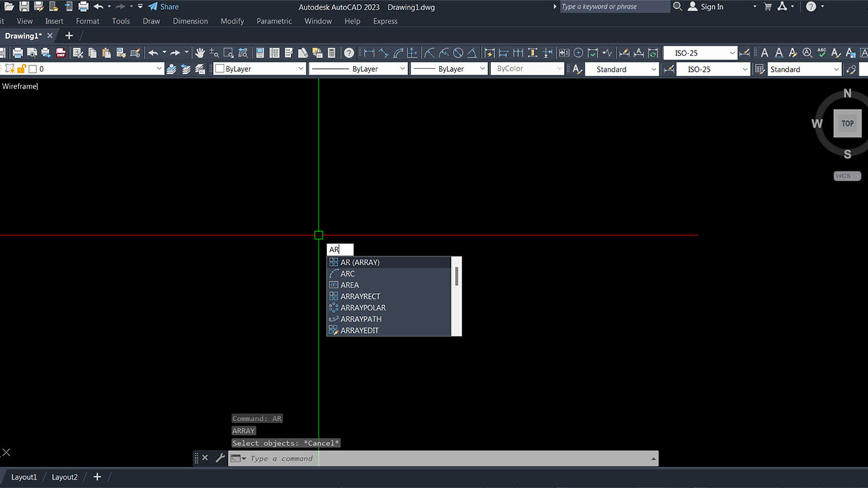Open the Express menu

pyautogui.click(x=385, y=21)
